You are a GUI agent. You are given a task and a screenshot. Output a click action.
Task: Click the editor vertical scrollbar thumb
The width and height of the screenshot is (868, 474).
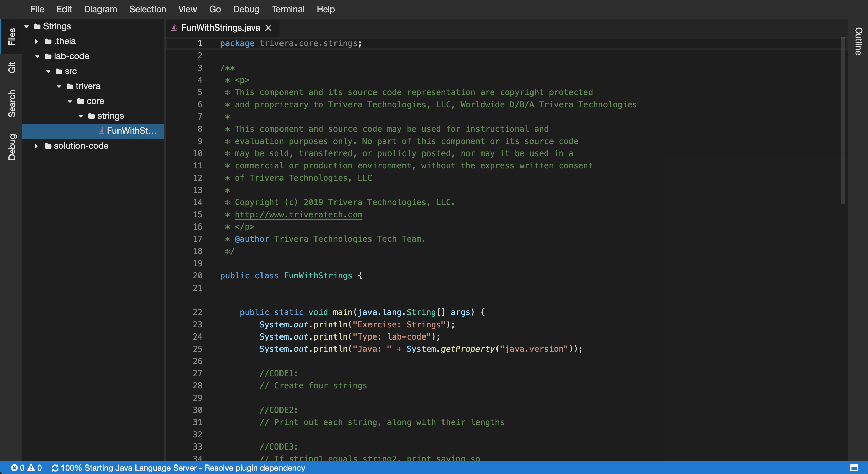pyautogui.click(x=843, y=121)
